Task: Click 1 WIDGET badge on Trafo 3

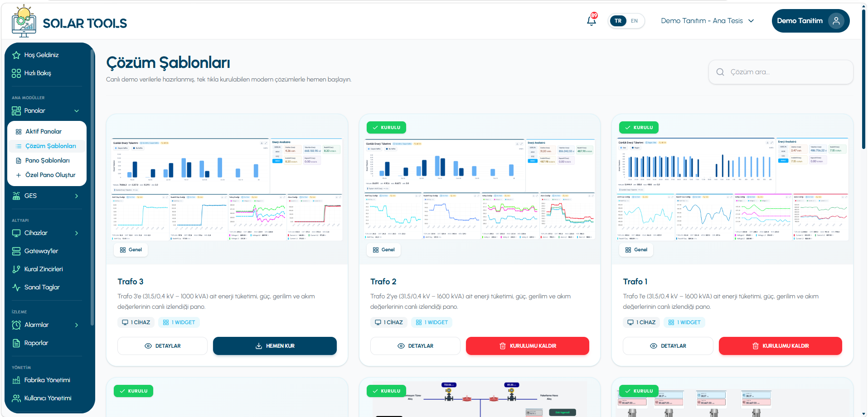Action: 179,322
